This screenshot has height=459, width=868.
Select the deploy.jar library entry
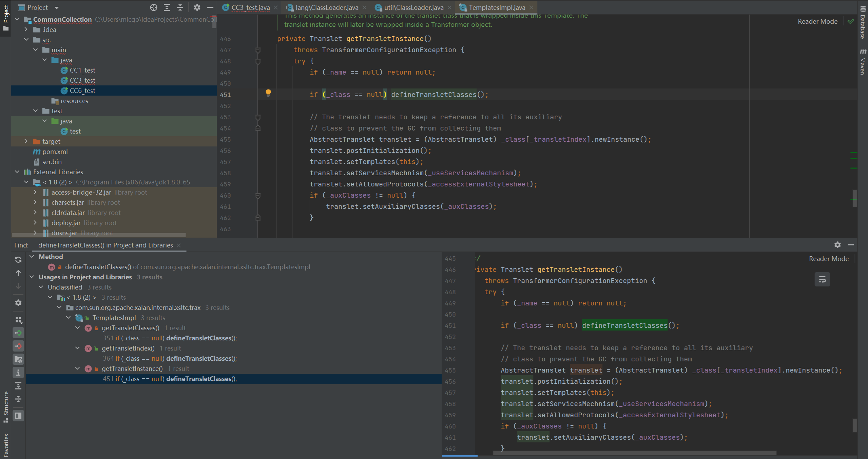click(66, 223)
